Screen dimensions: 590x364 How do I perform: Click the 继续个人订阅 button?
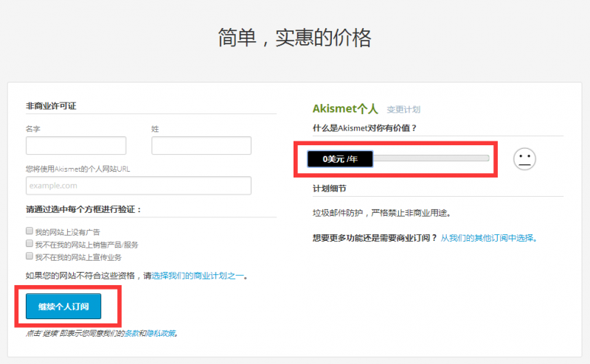point(63,306)
